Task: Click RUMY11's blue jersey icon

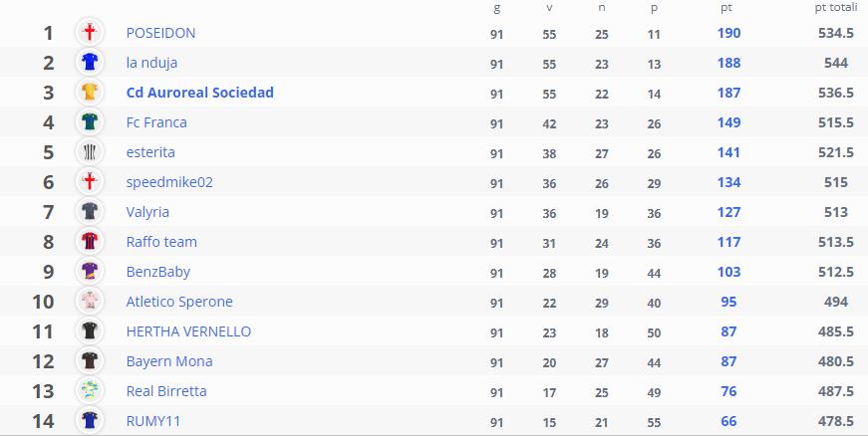Action: (90, 421)
